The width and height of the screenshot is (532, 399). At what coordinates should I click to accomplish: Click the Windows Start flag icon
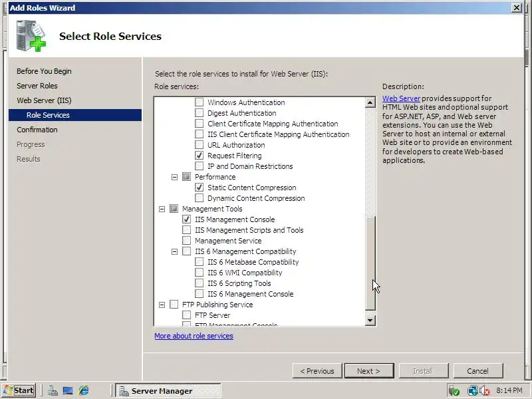pyautogui.click(x=8, y=390)
